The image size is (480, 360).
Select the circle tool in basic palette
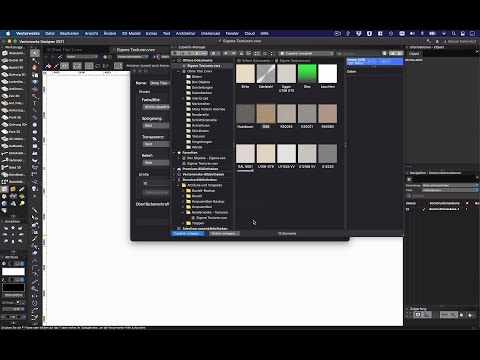[x=35, y=125]
